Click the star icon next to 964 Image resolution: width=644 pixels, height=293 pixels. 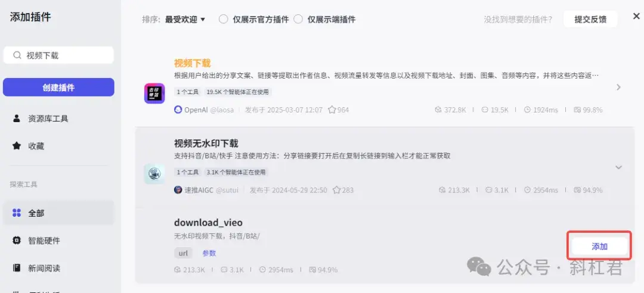pyautogui.click(x=332, y=110)
